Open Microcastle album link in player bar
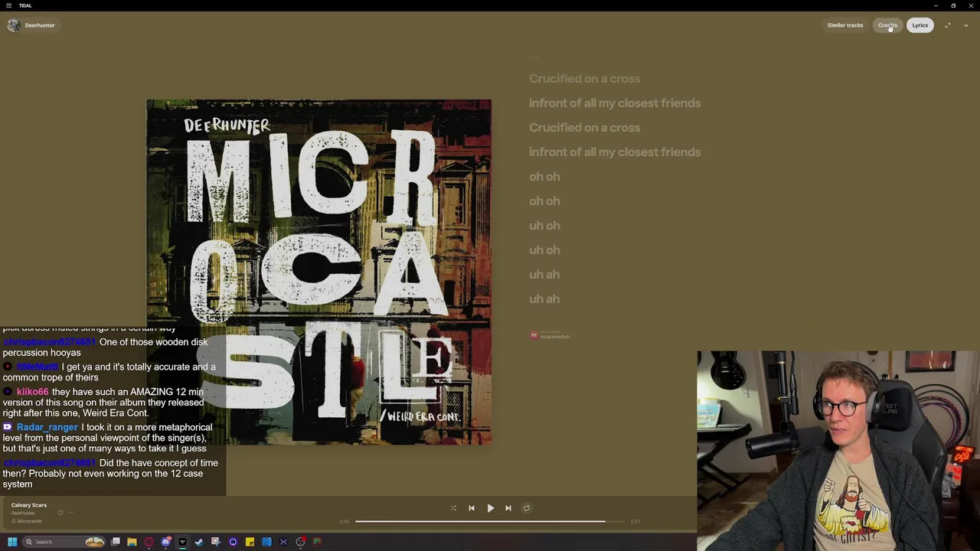980x551 pixels. pos(29,521)
